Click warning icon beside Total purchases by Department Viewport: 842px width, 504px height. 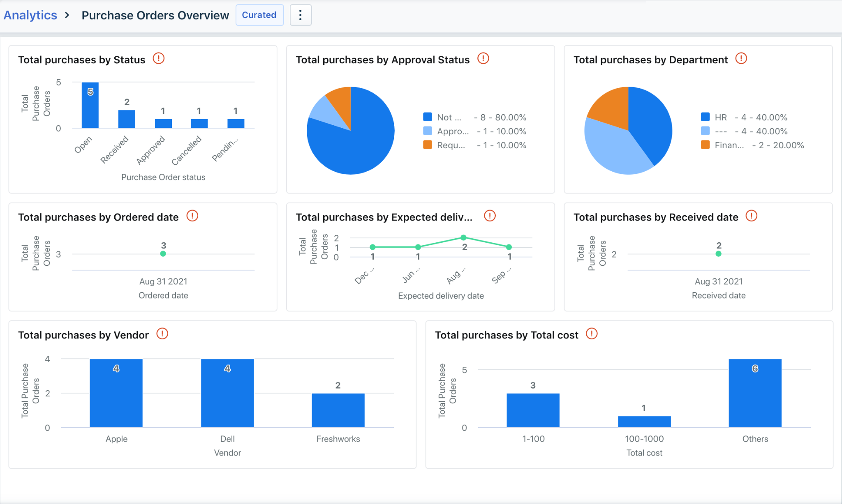(x=741, y=59)
